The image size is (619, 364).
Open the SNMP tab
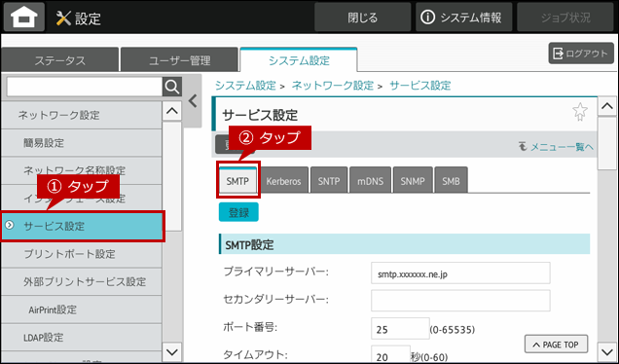pyautogui.click(x=413, y=181)
